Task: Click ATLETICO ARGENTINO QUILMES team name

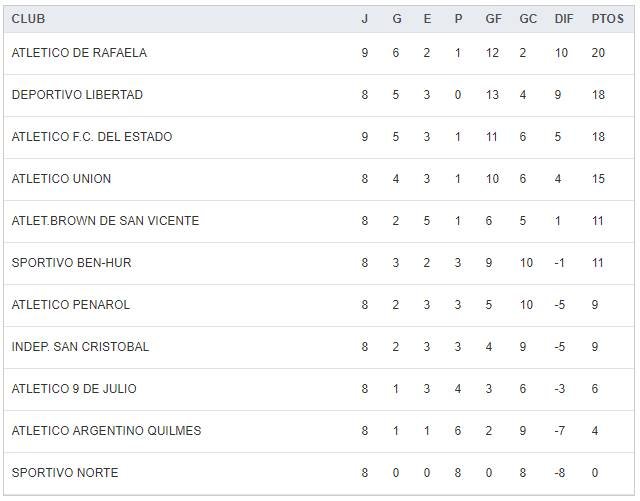Action: pos(106,431)
